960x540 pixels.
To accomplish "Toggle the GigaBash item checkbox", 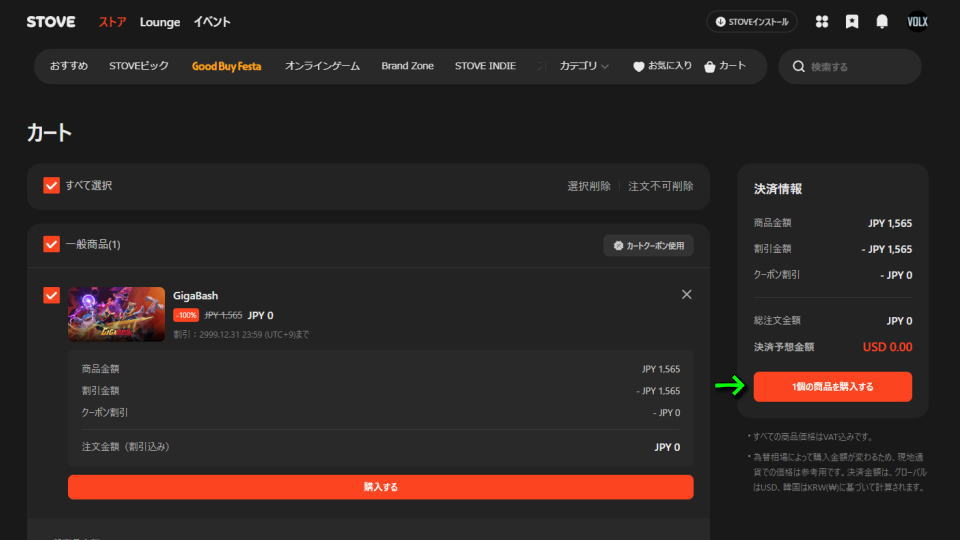I will coord(52,295).
